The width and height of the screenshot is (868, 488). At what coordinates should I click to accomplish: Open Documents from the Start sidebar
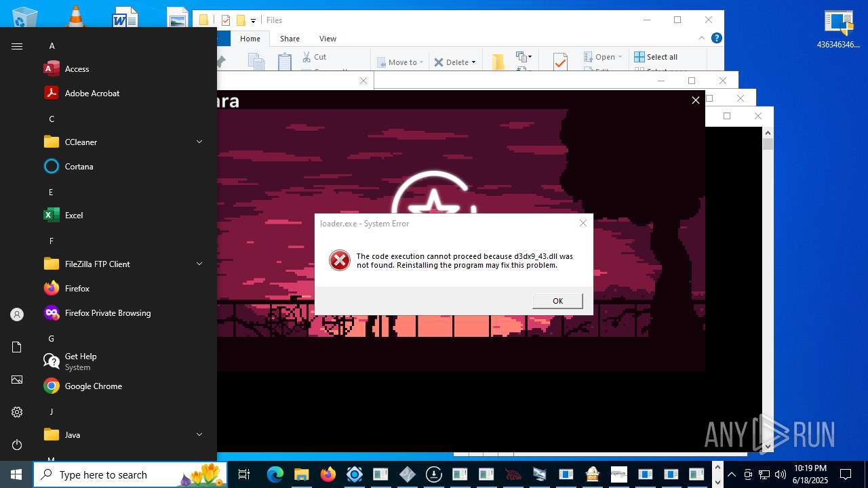tap(17, 347)
